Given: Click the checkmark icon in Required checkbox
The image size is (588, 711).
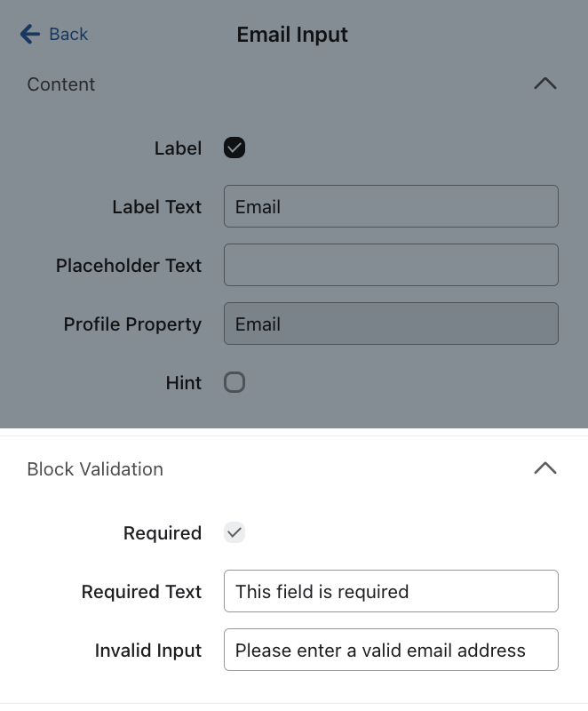Looking at the screenshot, I should pyautogui.click(x=234, y=532).
